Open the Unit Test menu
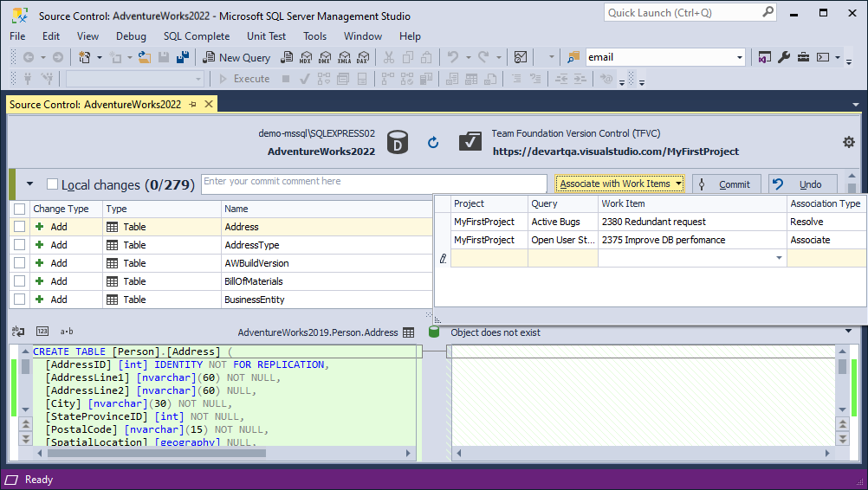The width and height of the screenshot is (868, 490). tap(266, 36)
